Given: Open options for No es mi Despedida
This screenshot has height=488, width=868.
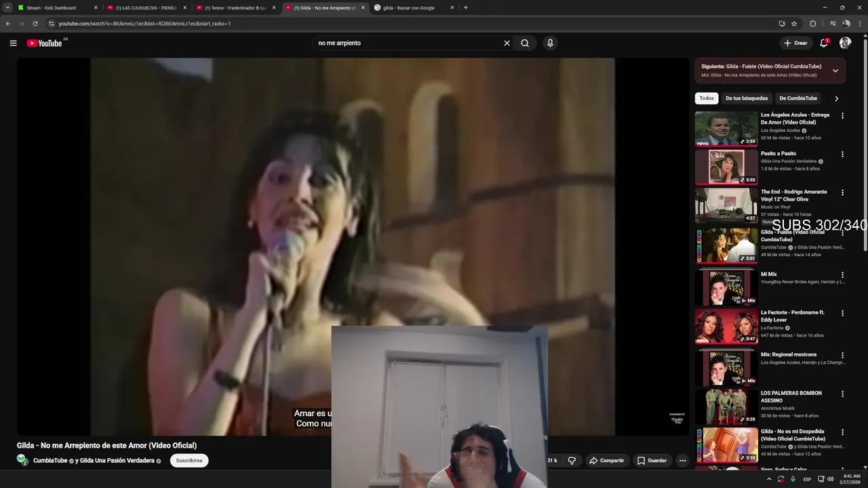Looking at the screenshot, I should (842, 432).
